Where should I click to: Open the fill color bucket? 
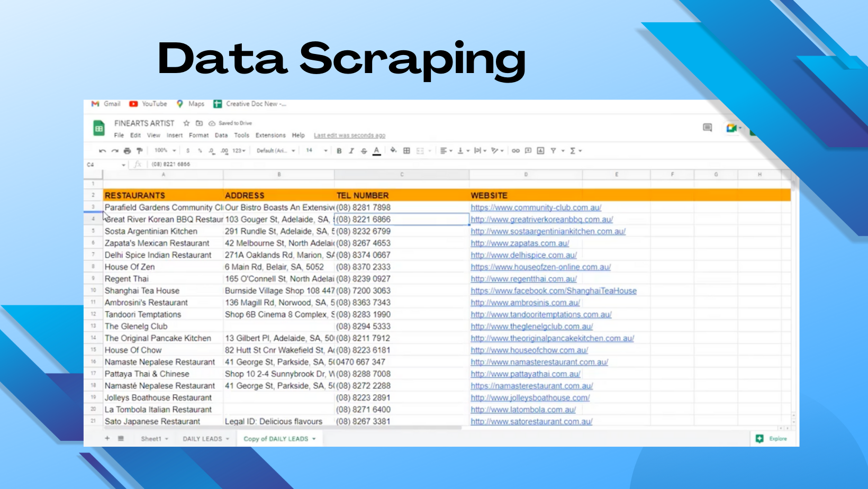393,150
